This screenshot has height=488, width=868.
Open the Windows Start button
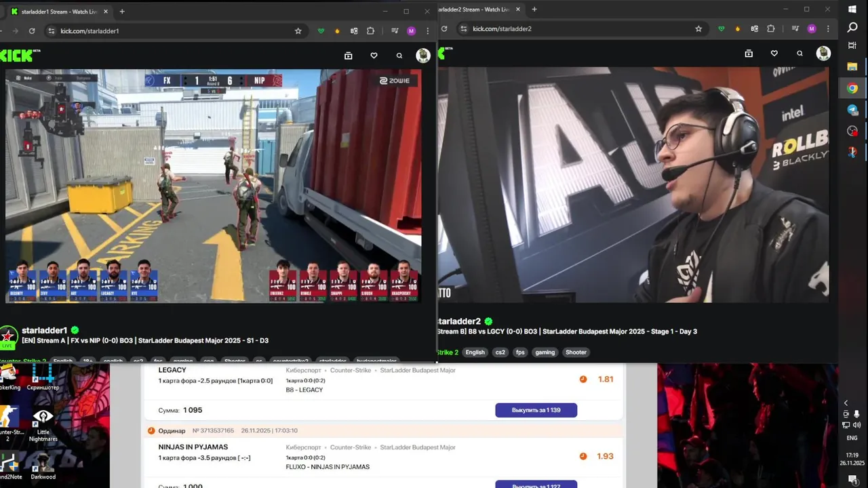coord(852,9)
